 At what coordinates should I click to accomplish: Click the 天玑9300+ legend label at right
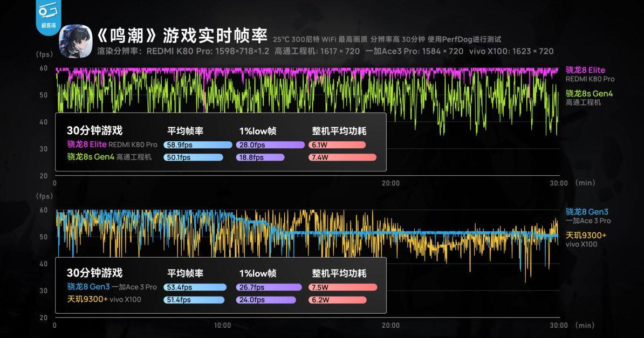tap(586, 236)
